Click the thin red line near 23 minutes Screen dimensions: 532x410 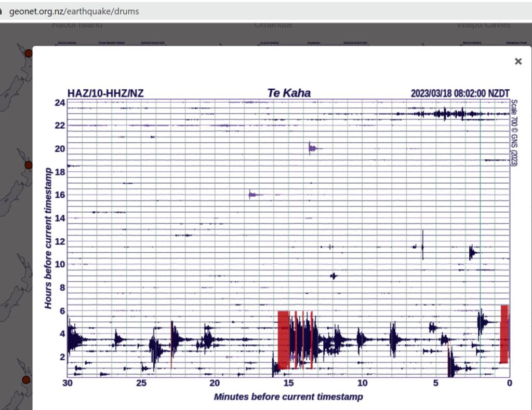[171, 345]
